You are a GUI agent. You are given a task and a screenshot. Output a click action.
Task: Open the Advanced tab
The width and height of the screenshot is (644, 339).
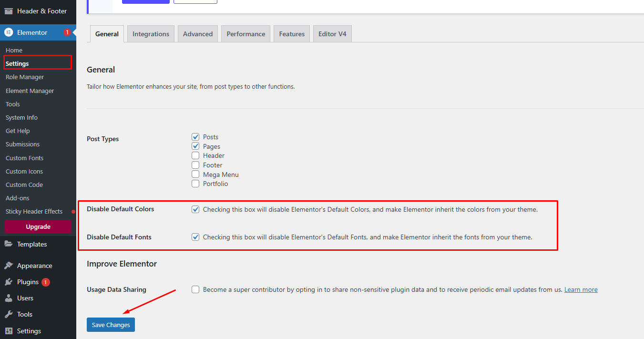click(198, 34)
